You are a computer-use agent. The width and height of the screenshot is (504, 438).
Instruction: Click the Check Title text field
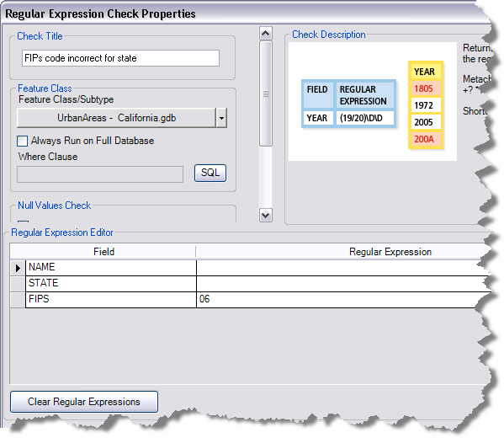(x=120, y=58)
